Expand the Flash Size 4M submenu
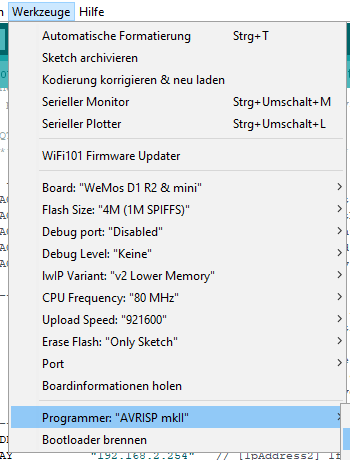The width and height of the screenshot is (362, 467). click(177, 210)
